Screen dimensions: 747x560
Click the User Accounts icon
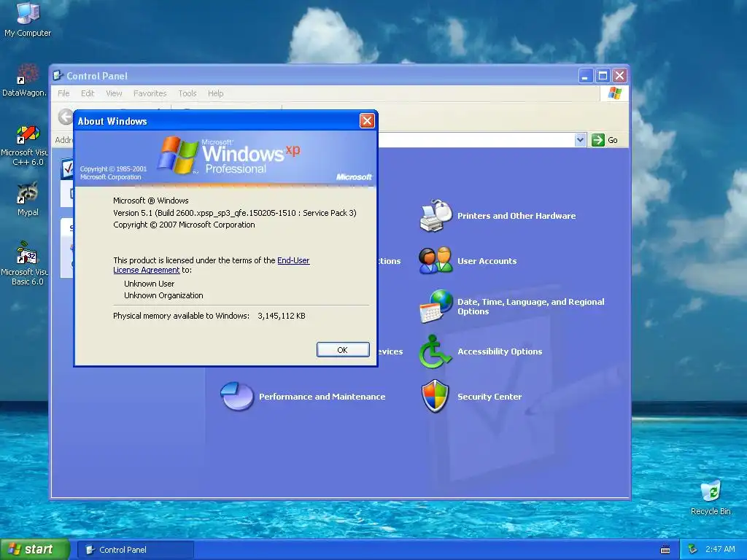coord(436,260)
